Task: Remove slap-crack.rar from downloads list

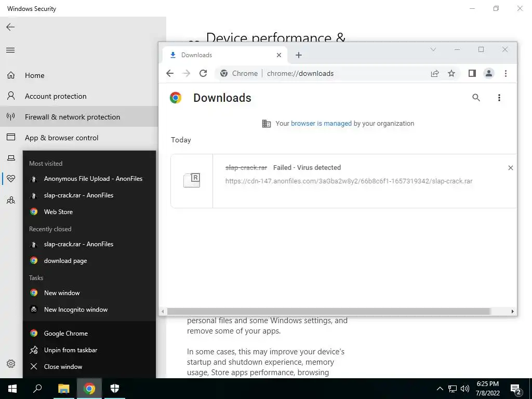Action: pos(510,168)
